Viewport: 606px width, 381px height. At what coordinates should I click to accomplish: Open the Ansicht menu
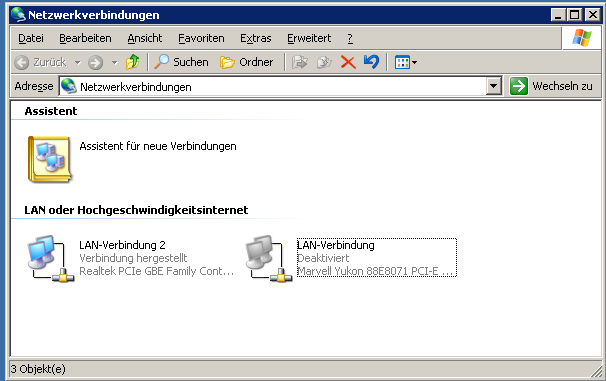145,38
